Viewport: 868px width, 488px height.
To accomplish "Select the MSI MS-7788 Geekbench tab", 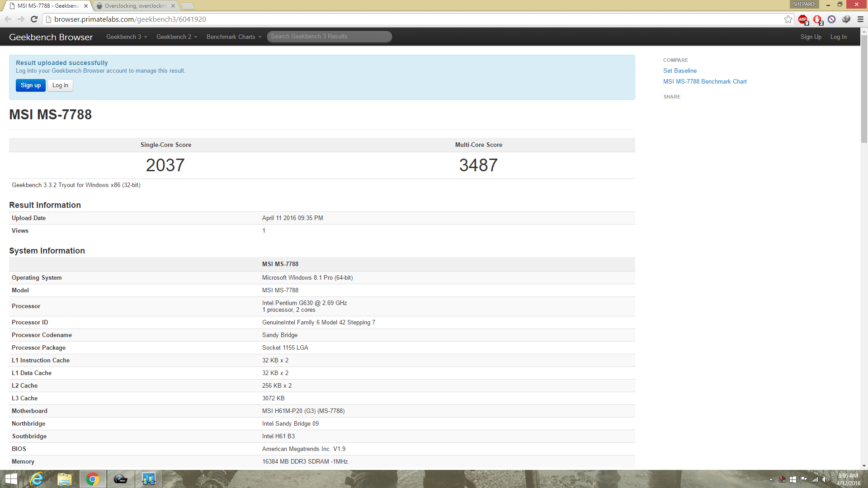I will point(47,6).
